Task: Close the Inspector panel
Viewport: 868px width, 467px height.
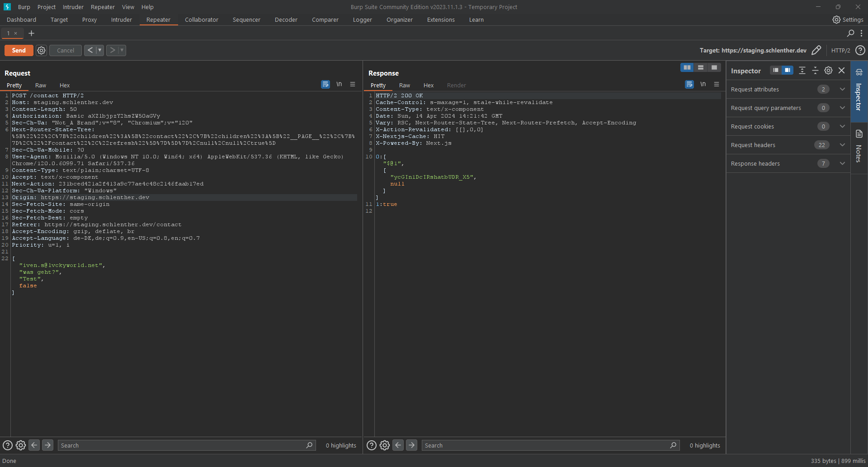Action: point(841,71)
